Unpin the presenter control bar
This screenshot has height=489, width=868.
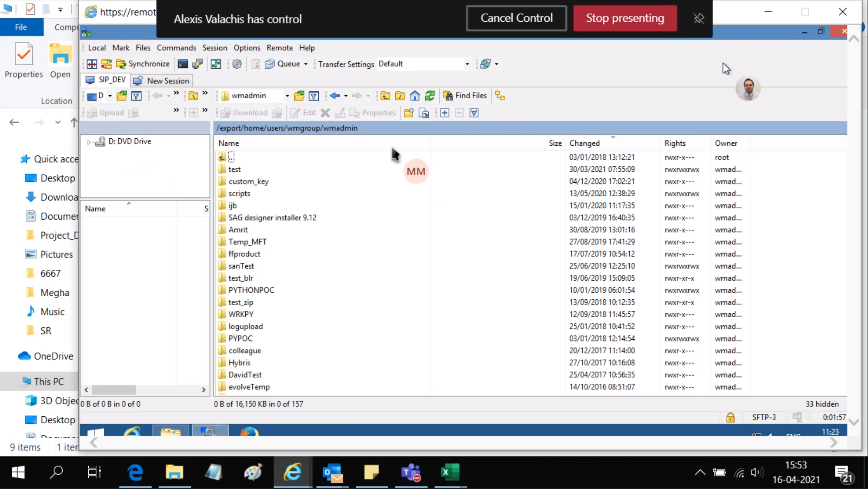[x=698, y=18]
